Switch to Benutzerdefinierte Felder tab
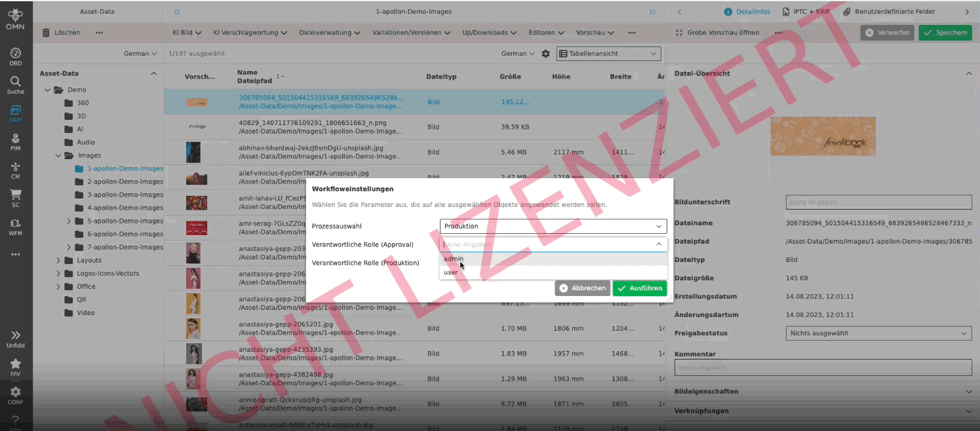Viewport: 980px width, 431px height. [x=890, y=12]
